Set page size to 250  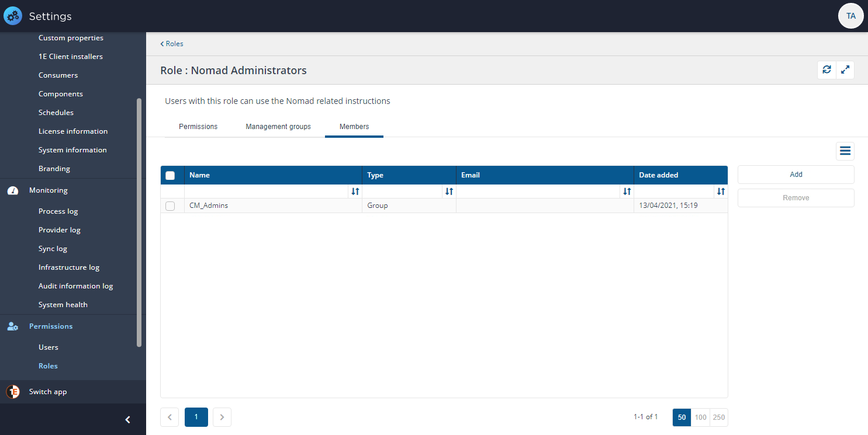tap(719, 417)
